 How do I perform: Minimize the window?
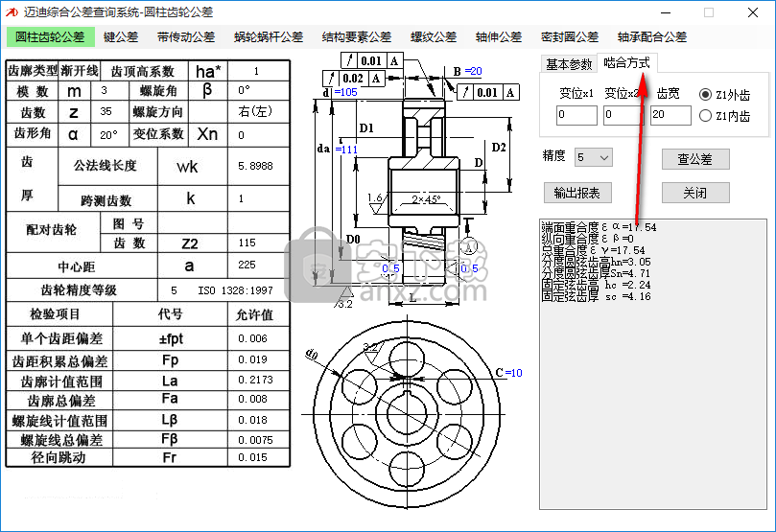(666, 12)
